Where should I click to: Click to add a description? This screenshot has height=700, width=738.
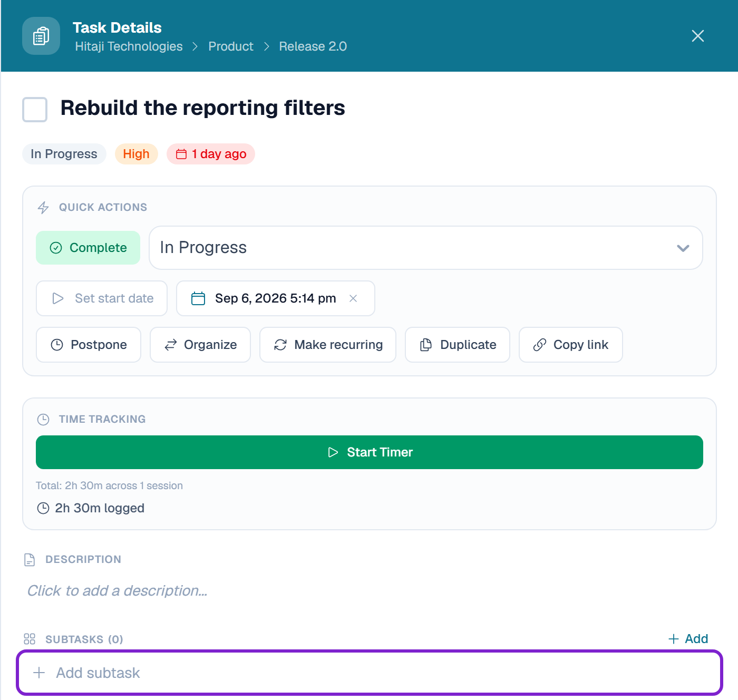tap(117, 591)
